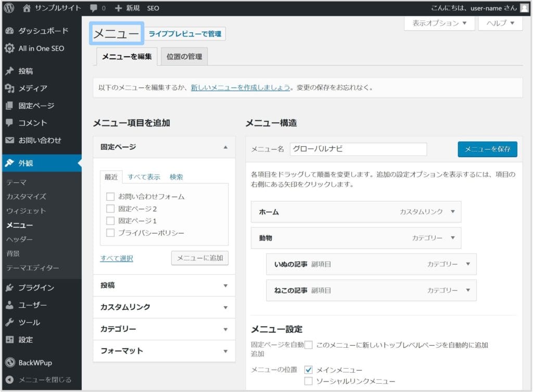Expand the カスタムリンク accordion panel arrow

[225, 307]
